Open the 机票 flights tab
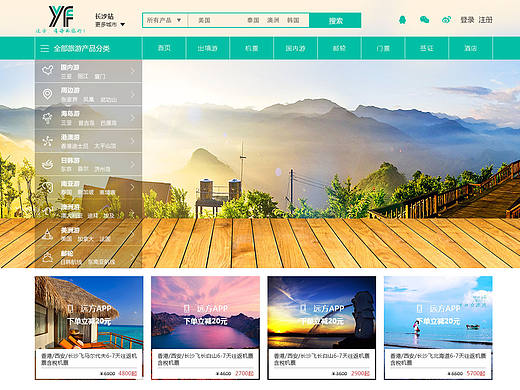Screen dimensions: 520x390 (251, 48)
